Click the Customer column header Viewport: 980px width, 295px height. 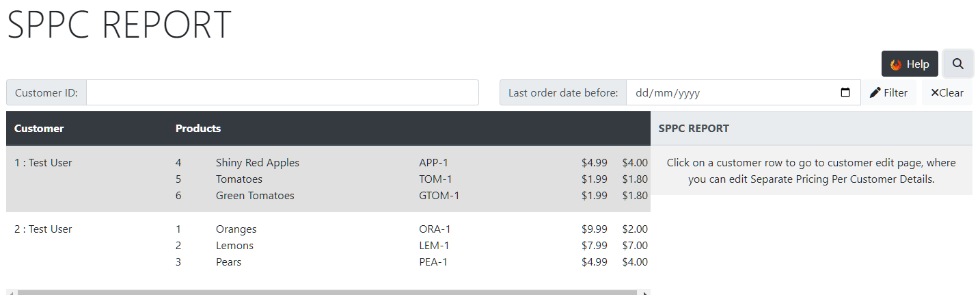coord(39,128)
